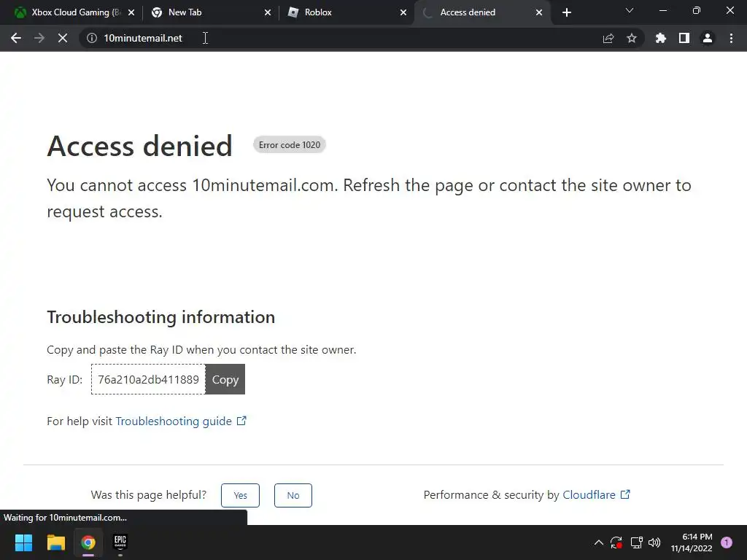747x560 pixels.
Task: Bookmark this tab with star icon
Action: pyautogui.click(x=632, y=38)
